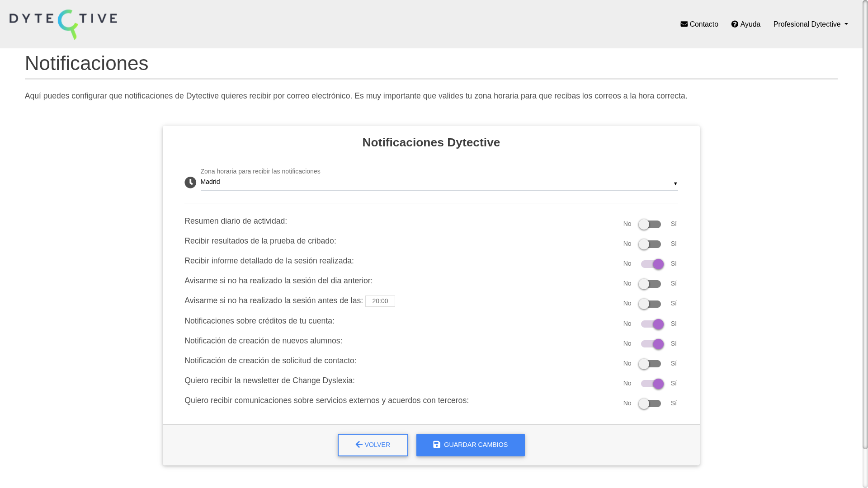The height and width of the screenshot is (488, 868).
Task: Open the Ayuda help menu item
Action: [x=750, y=24]
